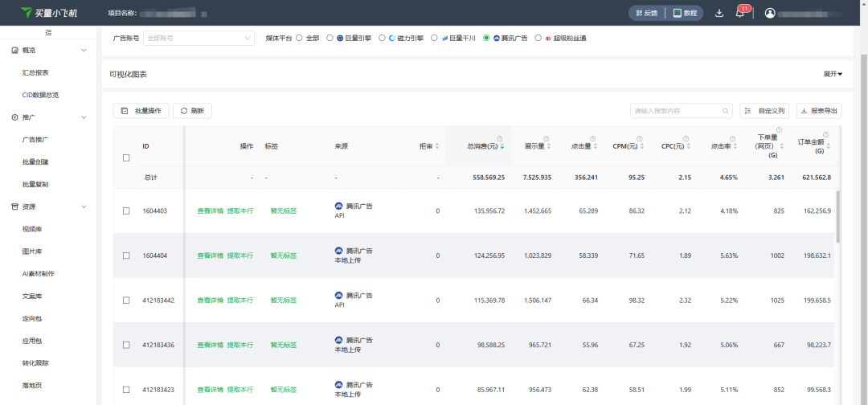Click help icon above CPM(元) column
Screen dimensions: 868x405
click(640, 138)
